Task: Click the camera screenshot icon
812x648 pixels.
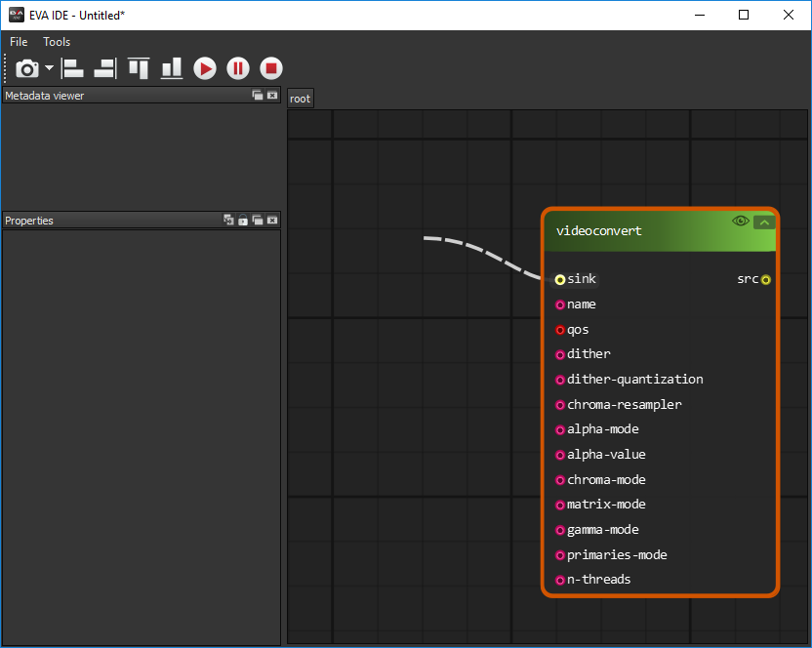Action: click(27, 68)
